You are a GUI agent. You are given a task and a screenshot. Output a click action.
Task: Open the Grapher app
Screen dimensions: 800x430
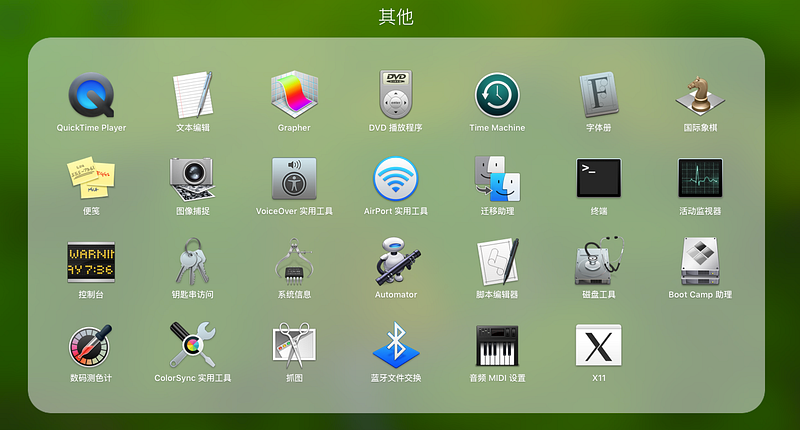point(294,95)
